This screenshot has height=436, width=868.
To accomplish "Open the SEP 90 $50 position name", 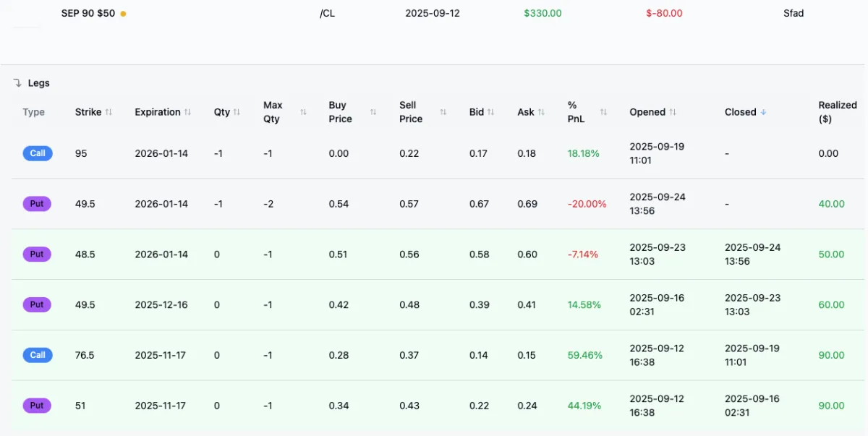I will [x=88, y=13].
